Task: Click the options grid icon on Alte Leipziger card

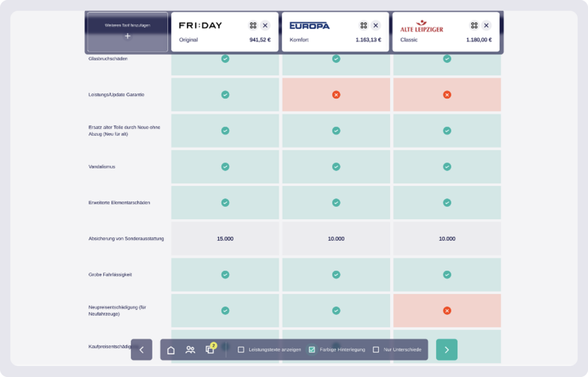Action: click(x=474, y=25)
